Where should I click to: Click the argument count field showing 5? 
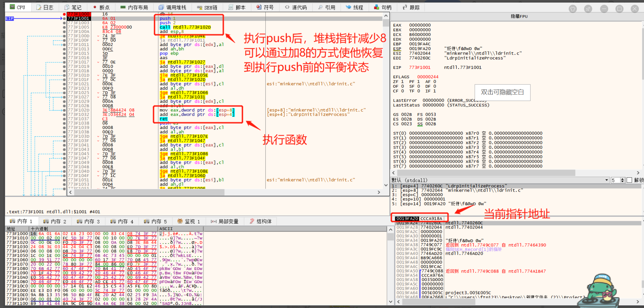[615, 180]
